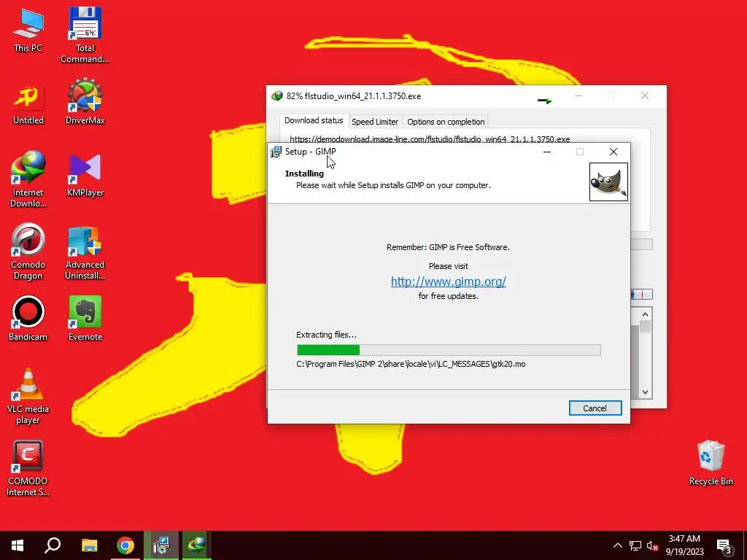The image size is (747, 560).
Task: Switch to Download status tab
Action: click(x=314, y=120)
